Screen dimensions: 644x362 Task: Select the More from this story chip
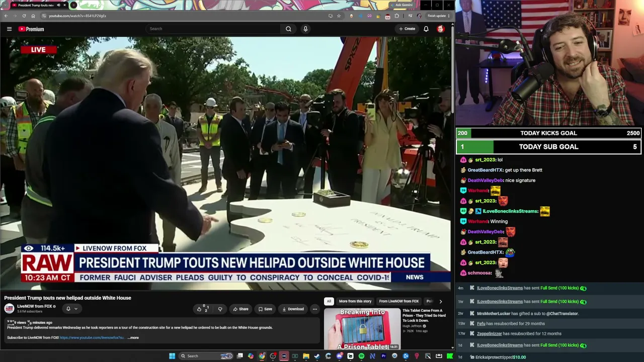click(355, 301)
